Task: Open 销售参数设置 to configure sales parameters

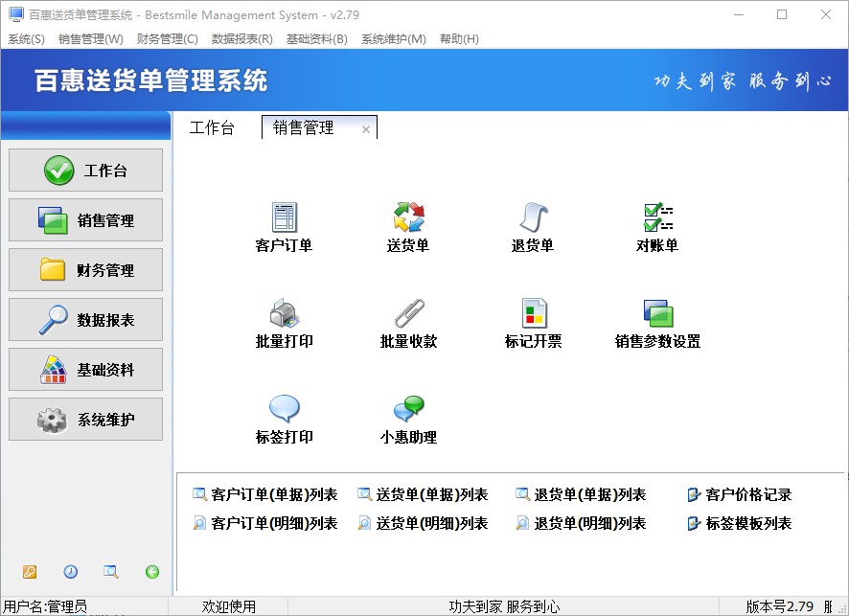Action: click(x=657, y=321)
